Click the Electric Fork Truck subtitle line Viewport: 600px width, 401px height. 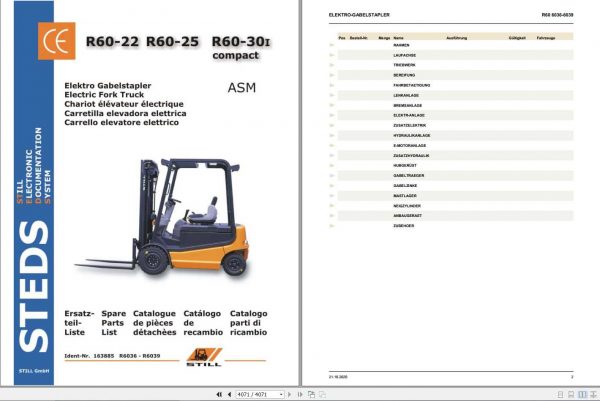pyautogui.click(x=104, y=95)
